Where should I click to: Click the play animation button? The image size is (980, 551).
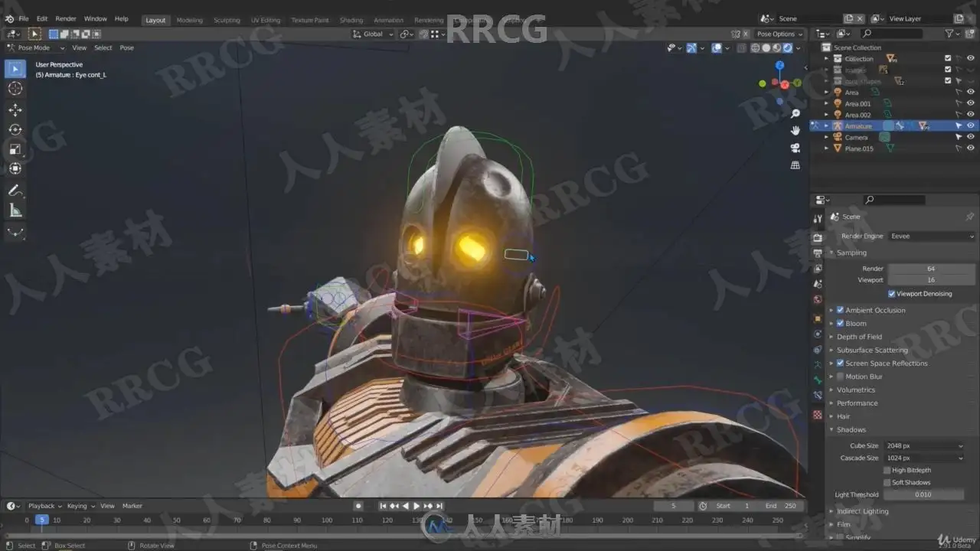pos(416,506)
